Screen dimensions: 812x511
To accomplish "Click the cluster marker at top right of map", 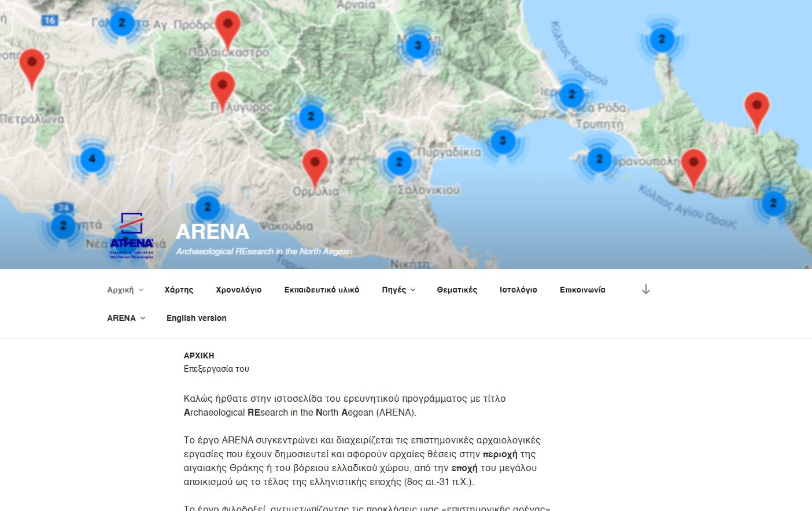I will coord(662,39).
